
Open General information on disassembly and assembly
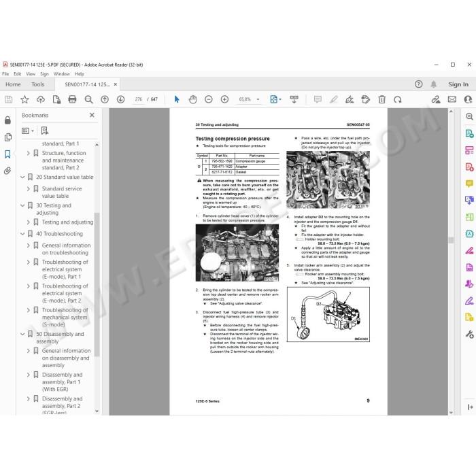tap(66, 358)
